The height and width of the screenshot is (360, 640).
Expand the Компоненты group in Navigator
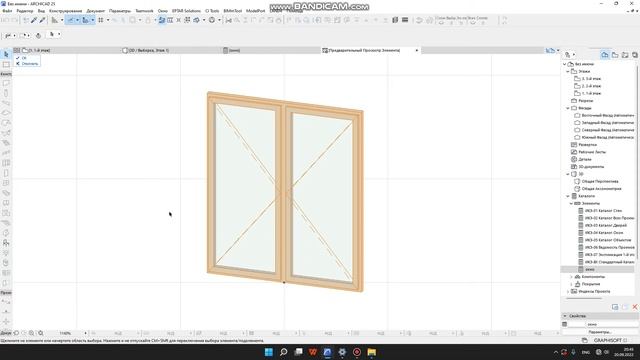[x=571, y=277]
